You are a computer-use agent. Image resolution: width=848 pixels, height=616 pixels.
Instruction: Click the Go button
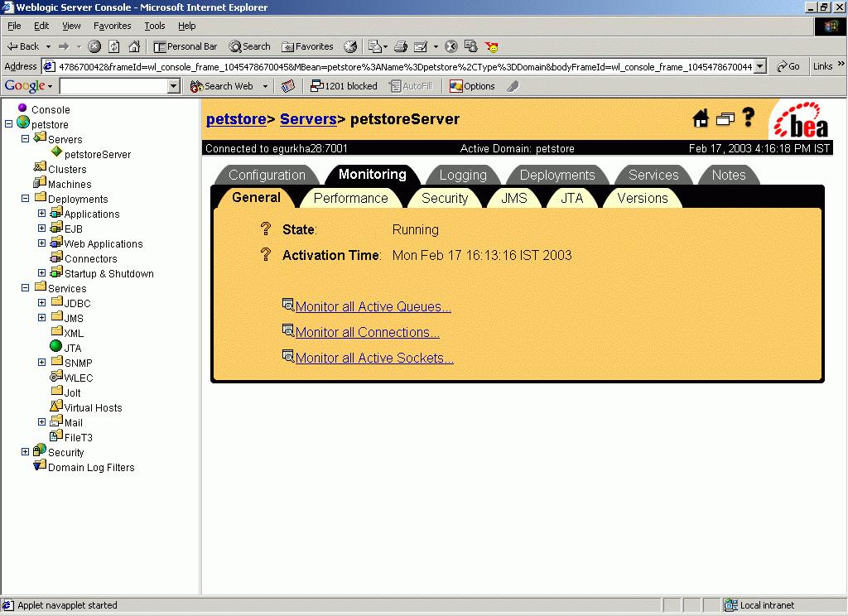788,66
